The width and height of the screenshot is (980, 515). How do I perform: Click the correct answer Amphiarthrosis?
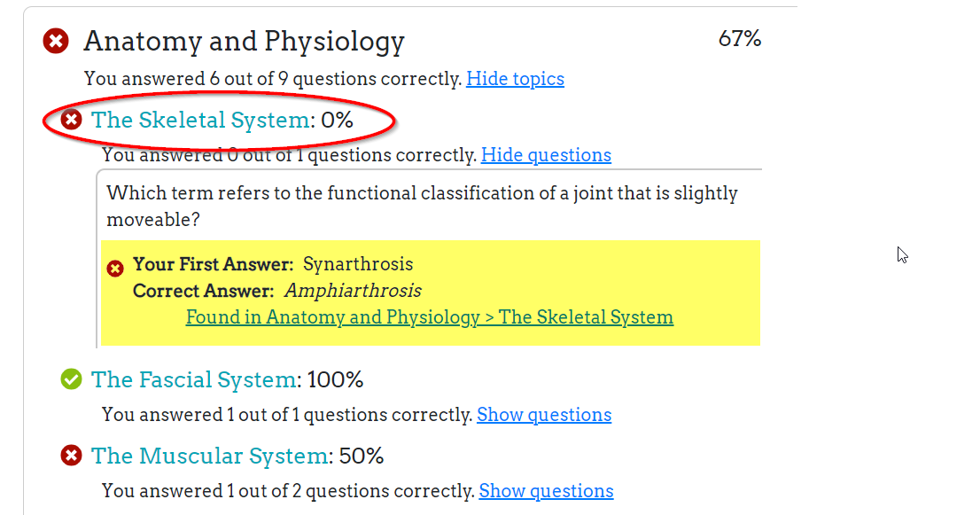[353, 291]
